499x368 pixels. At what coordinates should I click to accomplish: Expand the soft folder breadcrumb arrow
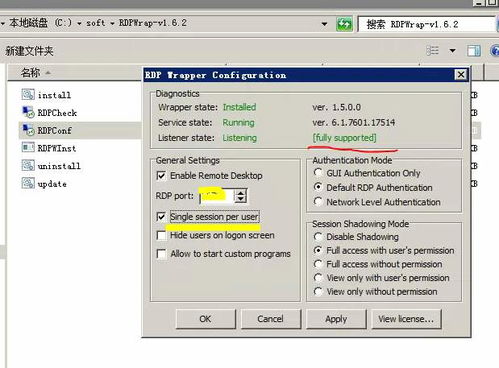click(112, 23)
